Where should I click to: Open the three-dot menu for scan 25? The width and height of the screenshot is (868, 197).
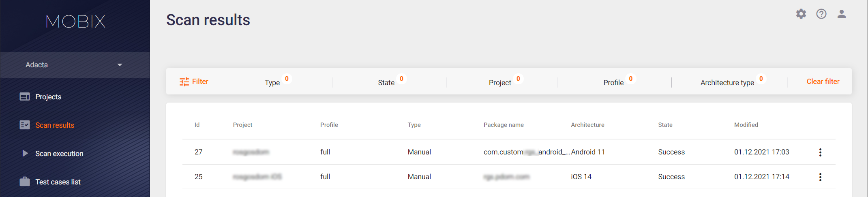[x=820, y=177]
